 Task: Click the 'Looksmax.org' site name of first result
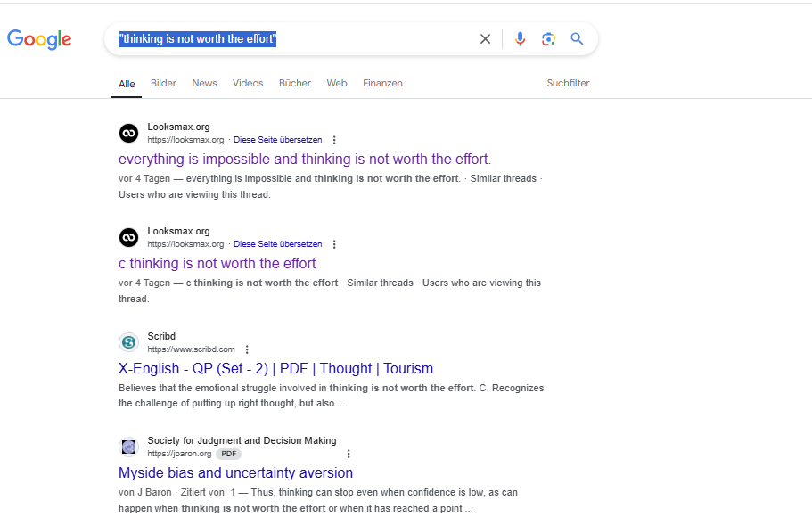tap(178, 127)
